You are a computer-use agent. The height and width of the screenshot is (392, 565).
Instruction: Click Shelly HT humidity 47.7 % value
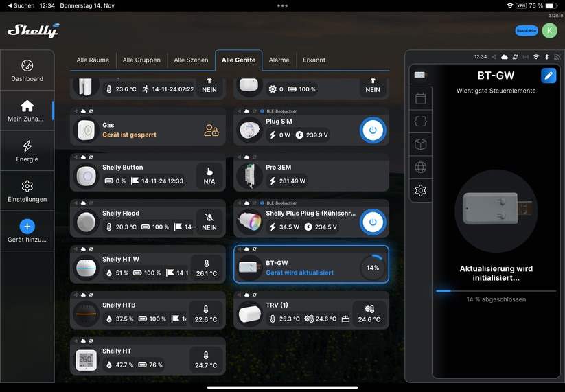coord(124,365)
